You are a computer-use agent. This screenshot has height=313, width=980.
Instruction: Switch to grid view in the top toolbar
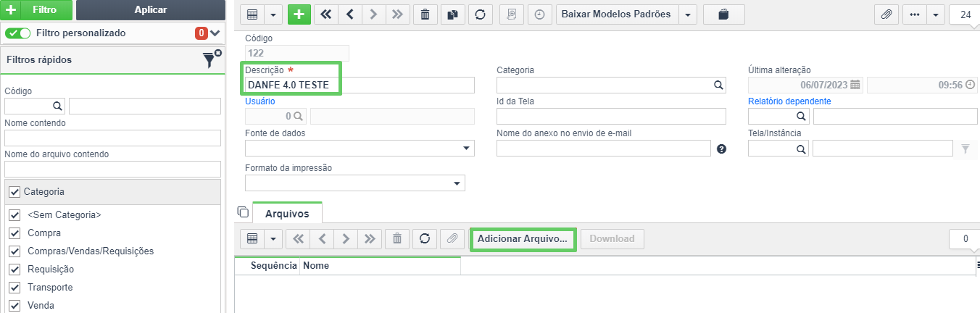pyautogui.click(x=252, y=14)
